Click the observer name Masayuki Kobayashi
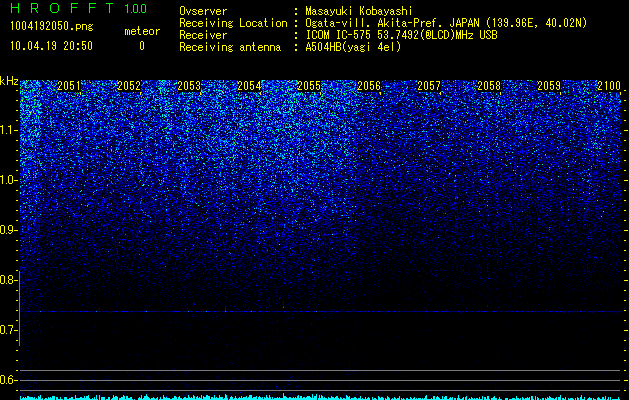The image size is (629, 400). tap(359, 11)
